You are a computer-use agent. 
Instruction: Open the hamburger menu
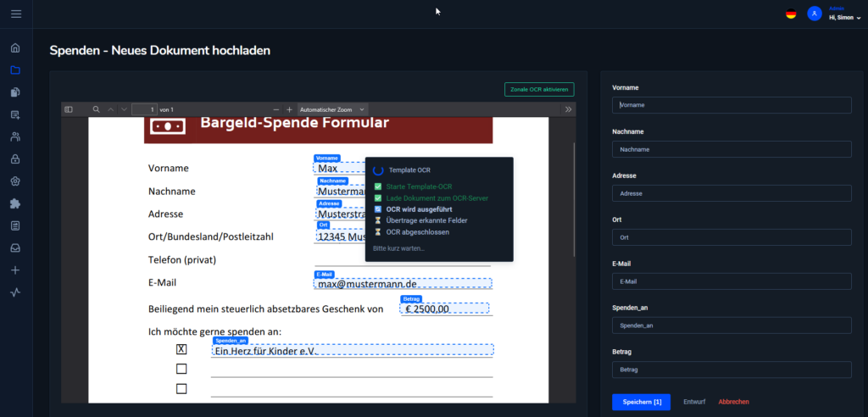point(16,14)
